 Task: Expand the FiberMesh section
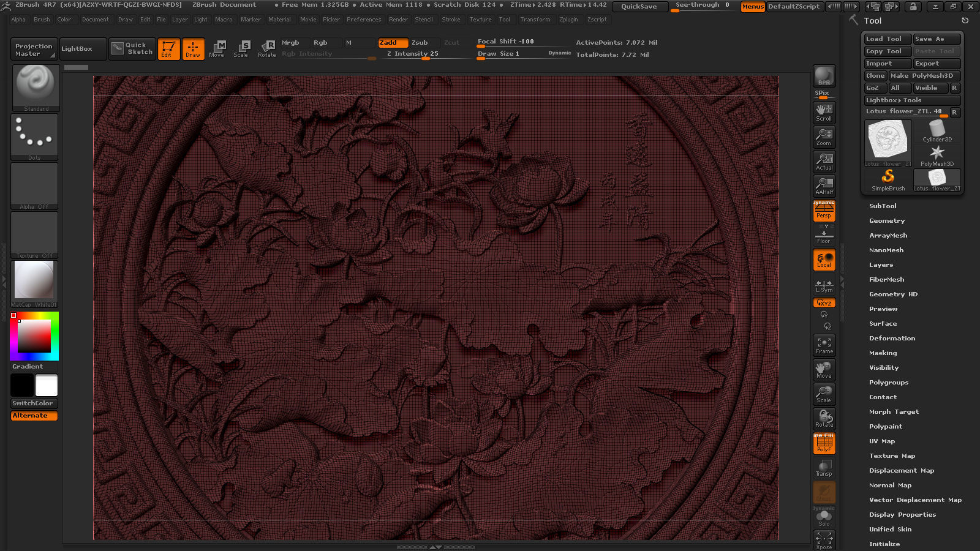pyautogui.click(x=886, y=280)
